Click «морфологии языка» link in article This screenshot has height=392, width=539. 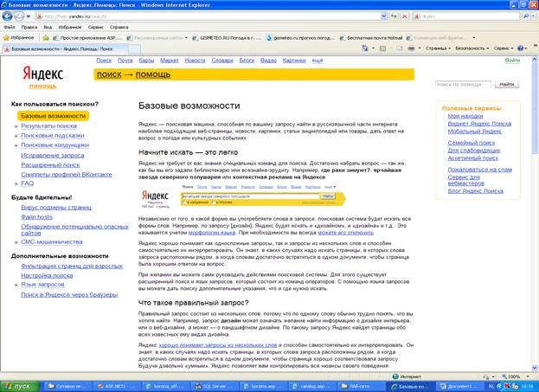(x=212, y=233)
